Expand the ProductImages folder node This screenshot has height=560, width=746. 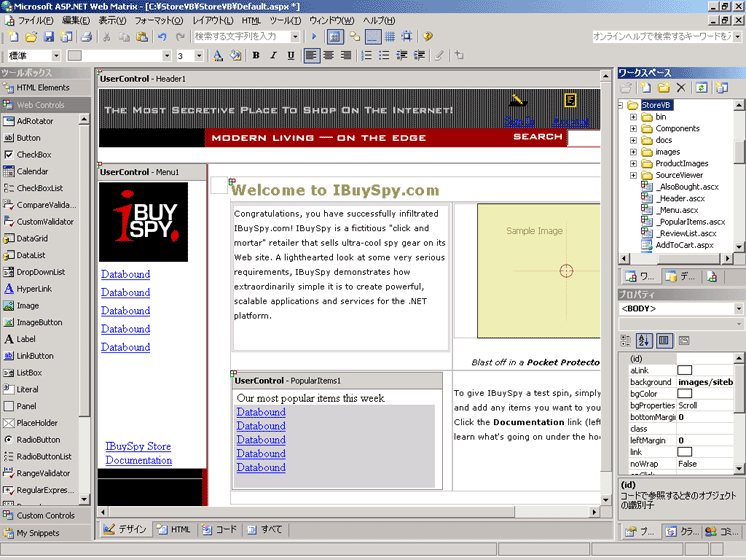coord(633,164)
